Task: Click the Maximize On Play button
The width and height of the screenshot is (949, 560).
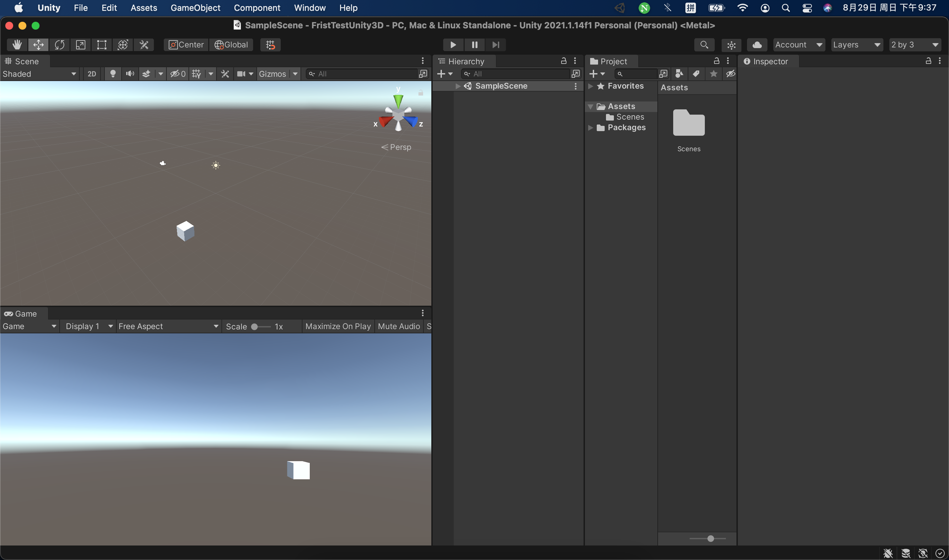Action: click(338, 326)
